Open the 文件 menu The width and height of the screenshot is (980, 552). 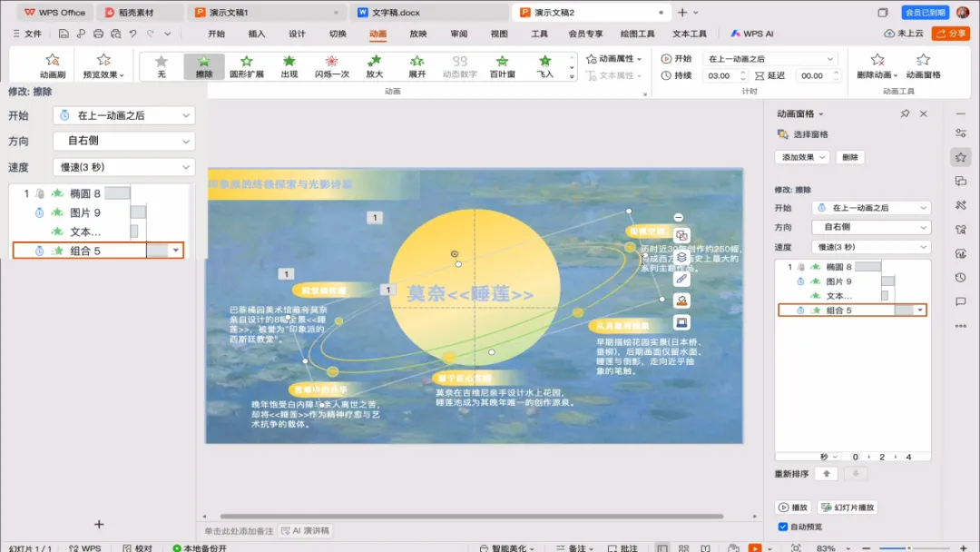pyautogui.click(x=27, y=34)
